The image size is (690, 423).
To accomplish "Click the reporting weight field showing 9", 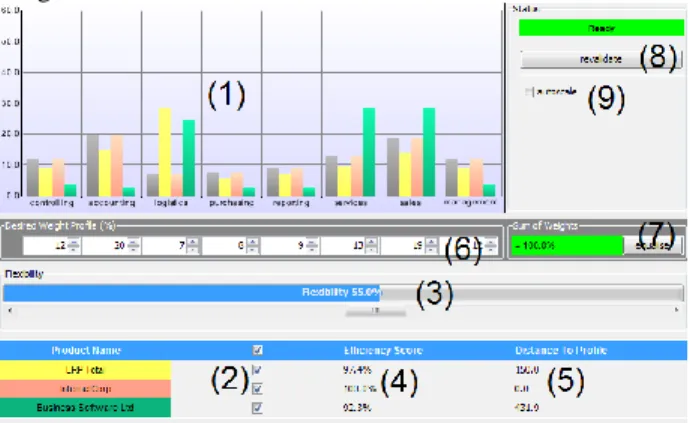I will [x=284, y=246].
